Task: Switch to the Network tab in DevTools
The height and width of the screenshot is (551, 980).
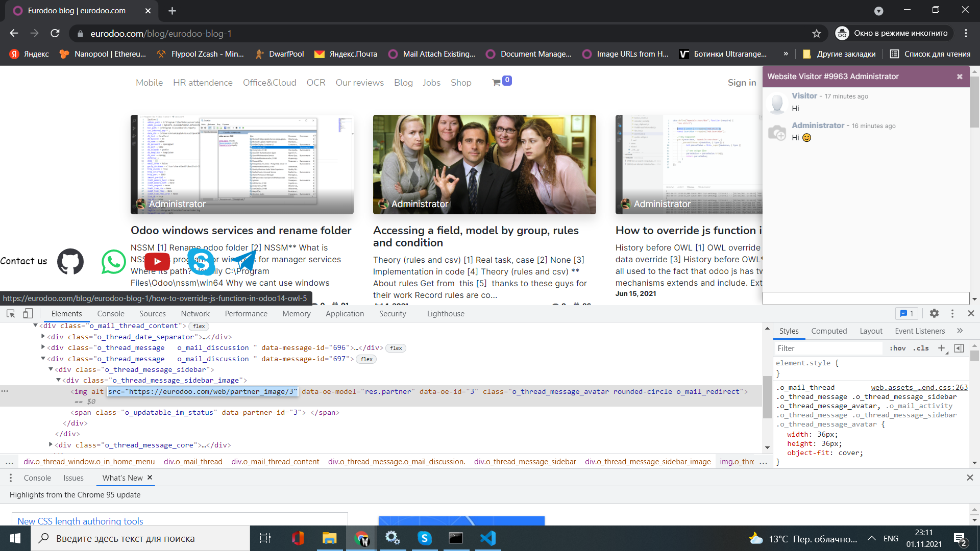Action: pyautogui.click(x=195, y=313)
